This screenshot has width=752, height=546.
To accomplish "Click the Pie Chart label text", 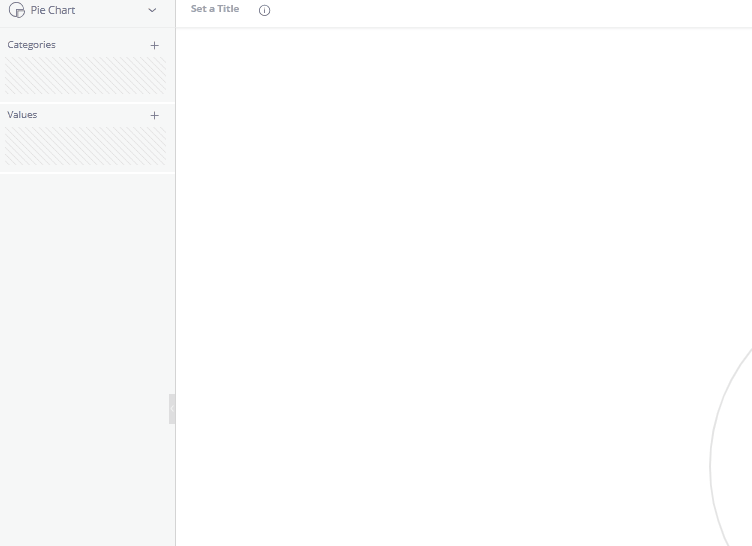I will coord(53,10).
